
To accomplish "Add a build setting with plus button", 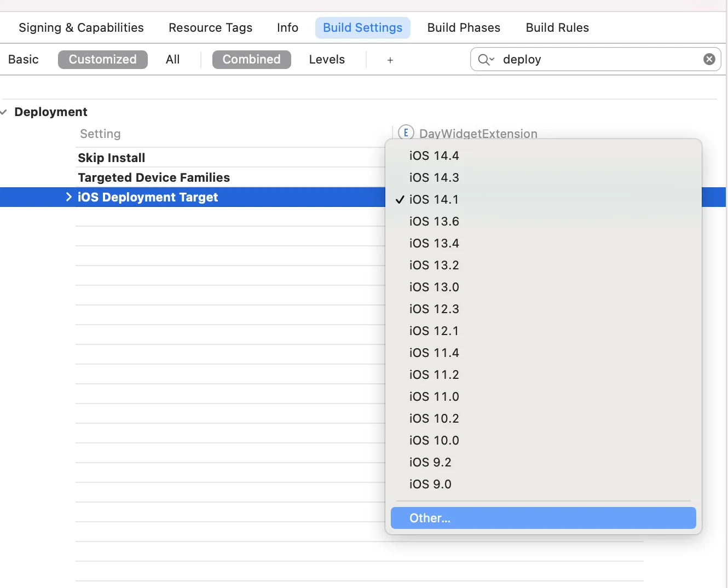I will 390,60.
